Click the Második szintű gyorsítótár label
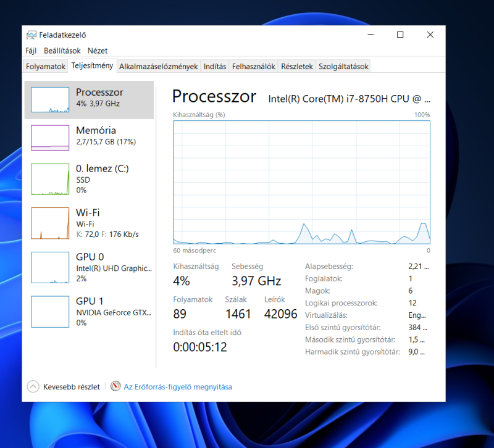Screen dimensions: 494x448 pyautogui.click(x=350, y=339)
